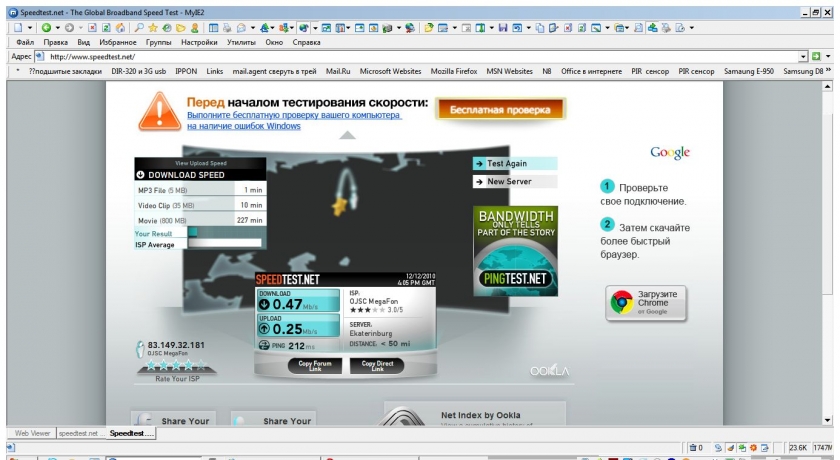
Task: Click View Upload Speed header
Action: coord(200,163)
